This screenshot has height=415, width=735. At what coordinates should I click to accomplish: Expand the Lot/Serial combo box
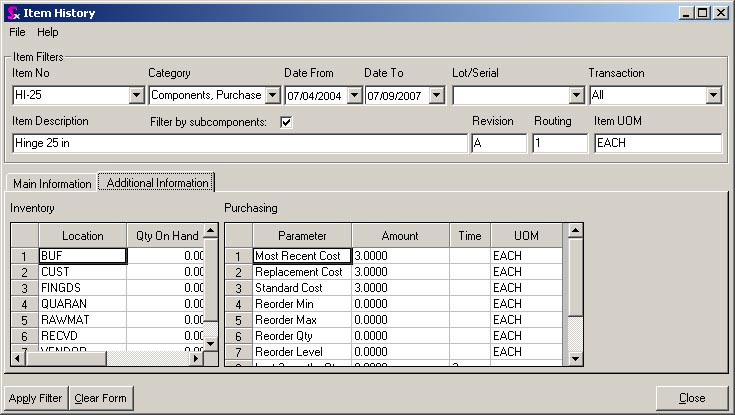tap(576, 96)
